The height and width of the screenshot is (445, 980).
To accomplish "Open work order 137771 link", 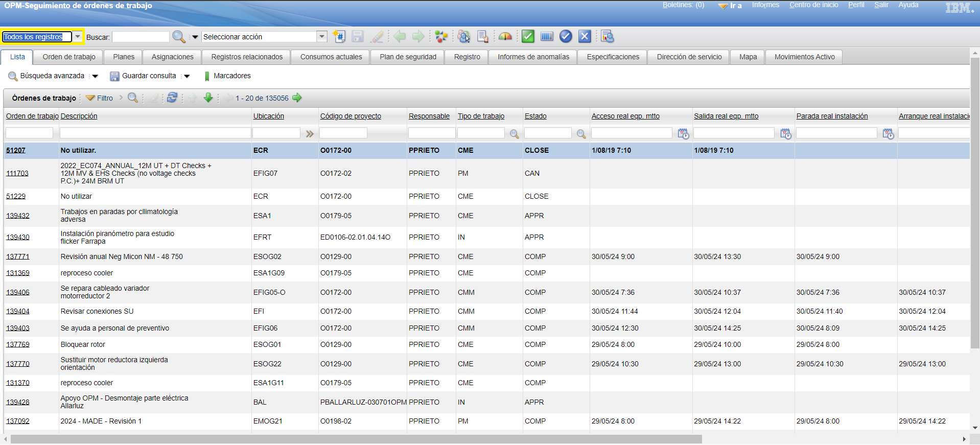I will tap(18, 256).
